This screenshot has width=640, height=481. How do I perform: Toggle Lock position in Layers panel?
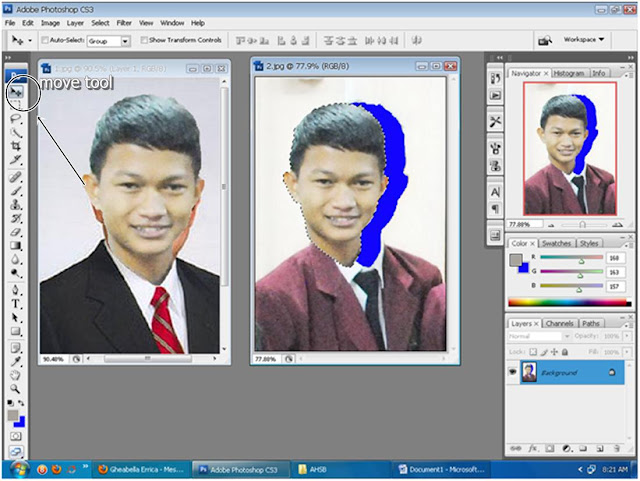(x=554, y=352)
